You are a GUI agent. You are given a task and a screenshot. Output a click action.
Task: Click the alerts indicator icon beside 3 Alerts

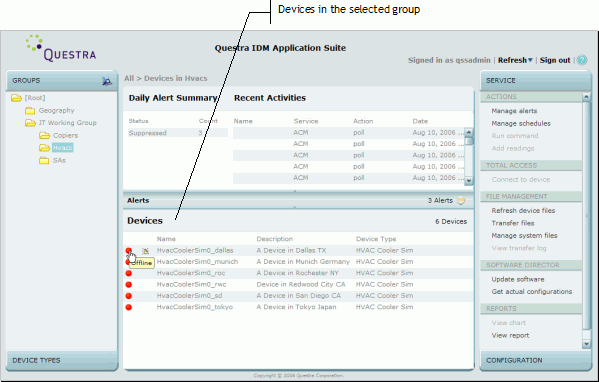pyautogui.click(x=461, y=201)
